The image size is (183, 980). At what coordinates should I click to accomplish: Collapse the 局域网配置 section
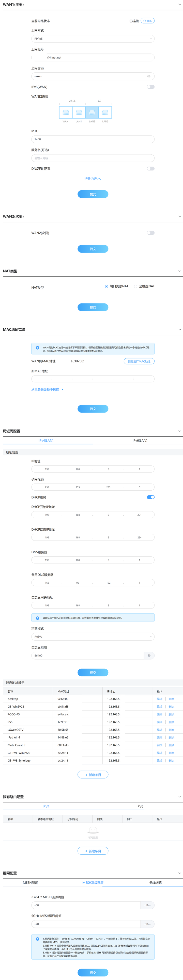click(180, 431)
